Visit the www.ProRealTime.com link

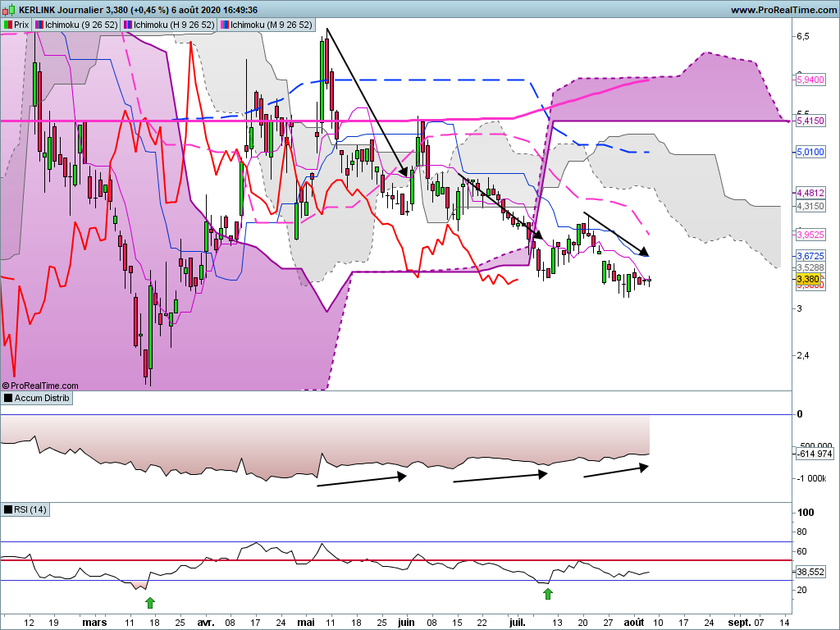click(783, 10)
